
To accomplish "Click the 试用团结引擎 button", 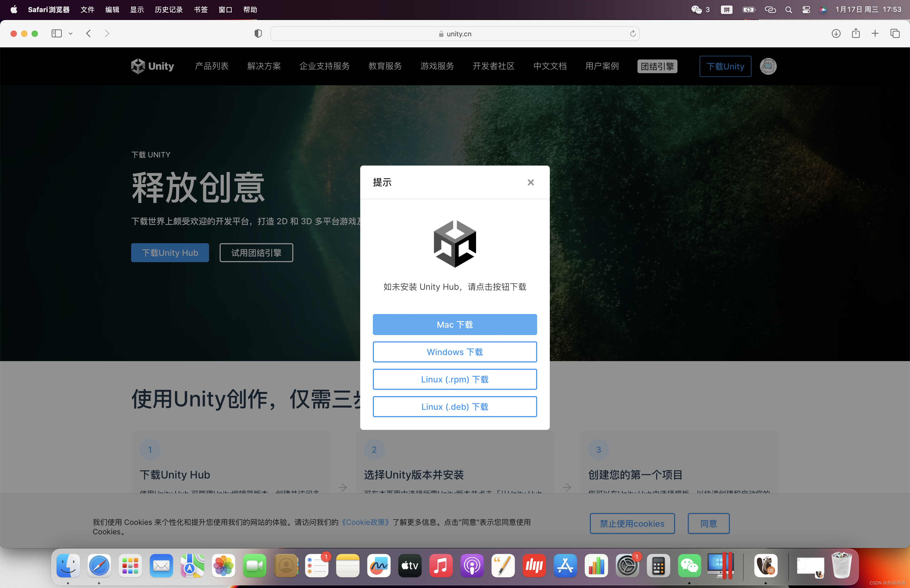I will (256, 253).
